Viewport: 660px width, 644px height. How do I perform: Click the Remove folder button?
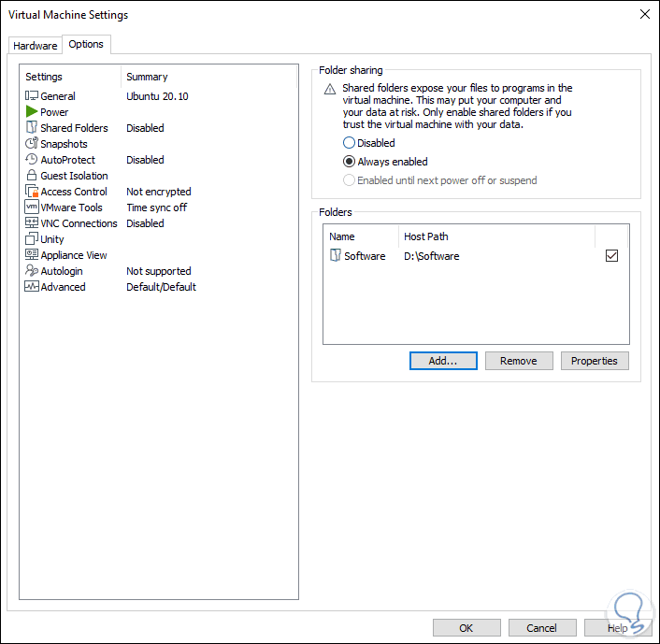tap(519, 361)
